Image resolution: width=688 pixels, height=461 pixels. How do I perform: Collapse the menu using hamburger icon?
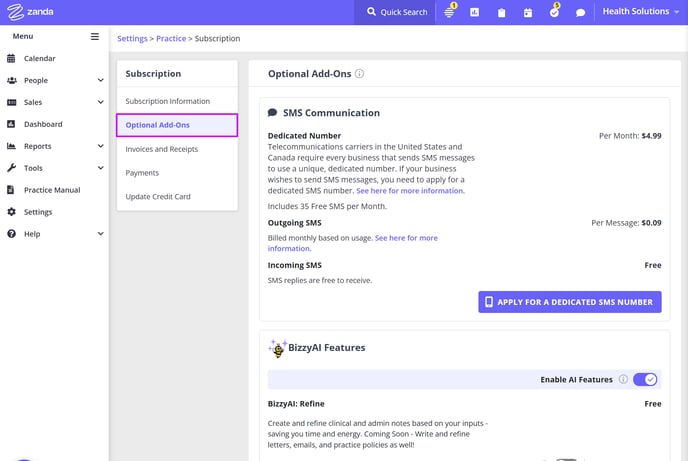coord(95,36)
